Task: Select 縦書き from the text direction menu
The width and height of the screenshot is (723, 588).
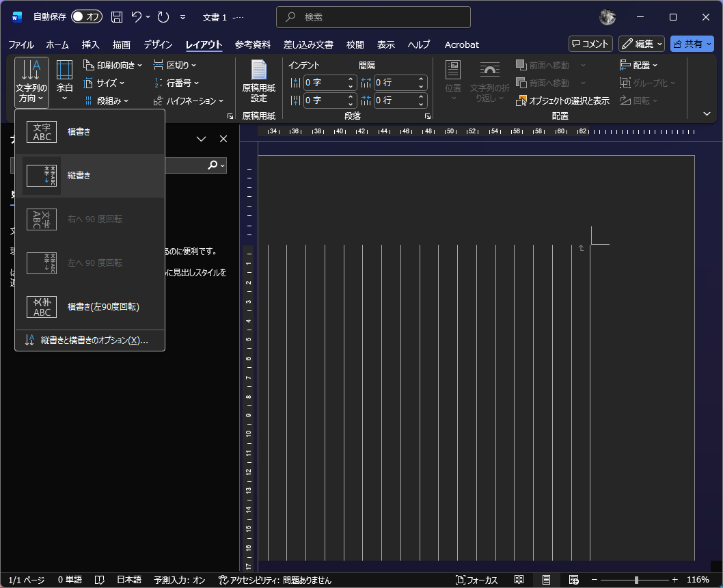Action: [x=79, y=175]
